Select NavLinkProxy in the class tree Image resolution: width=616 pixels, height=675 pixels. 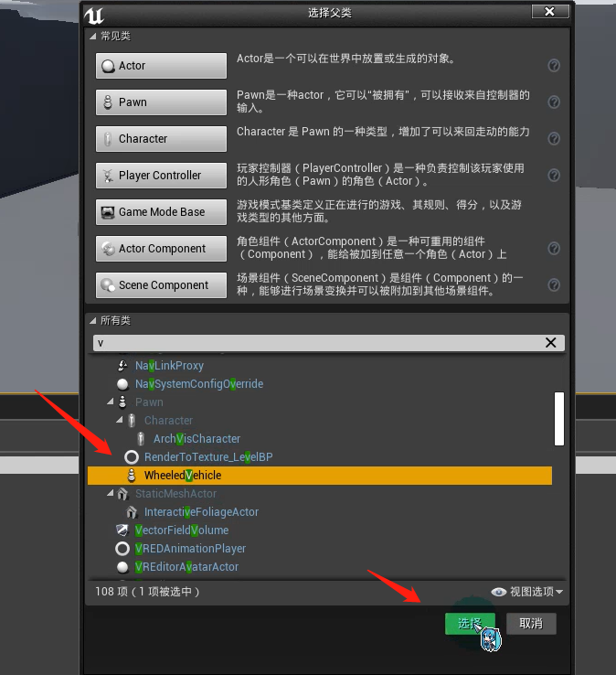pyautogui.click(x=169, y=366)
